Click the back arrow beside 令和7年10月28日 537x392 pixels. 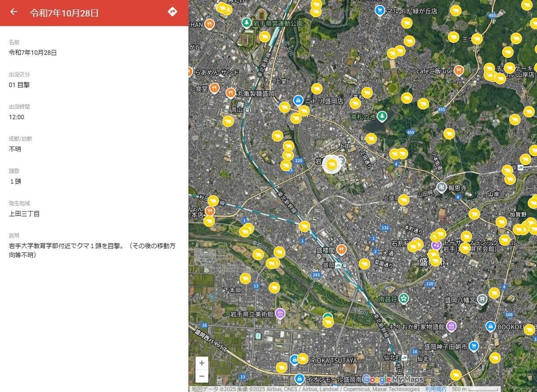pyautogui.click(x=13, y=12)
